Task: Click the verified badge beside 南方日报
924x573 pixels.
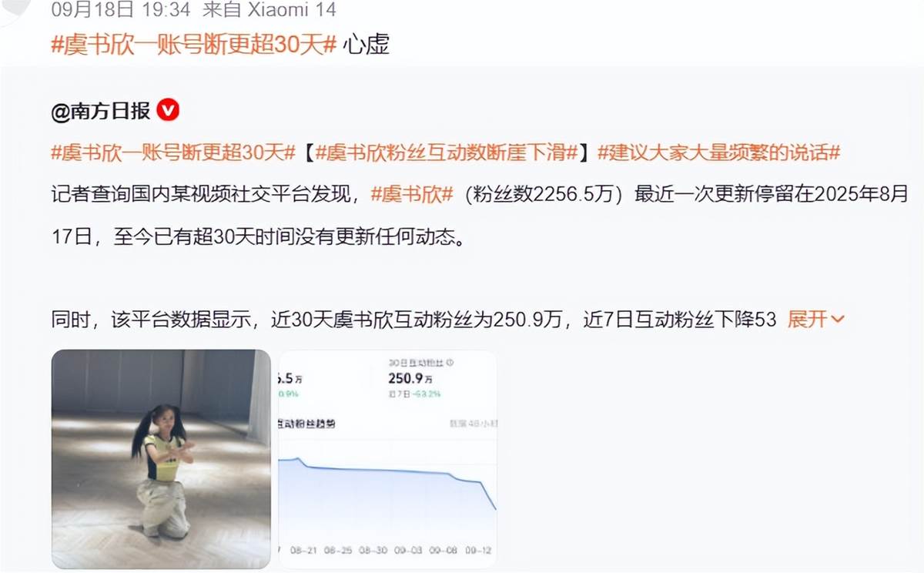Action: pyautogui.click(x=168, y=111)
